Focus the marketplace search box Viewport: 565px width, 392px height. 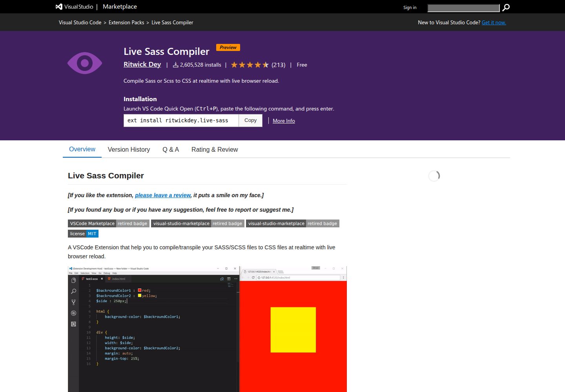tap(463, 8)
